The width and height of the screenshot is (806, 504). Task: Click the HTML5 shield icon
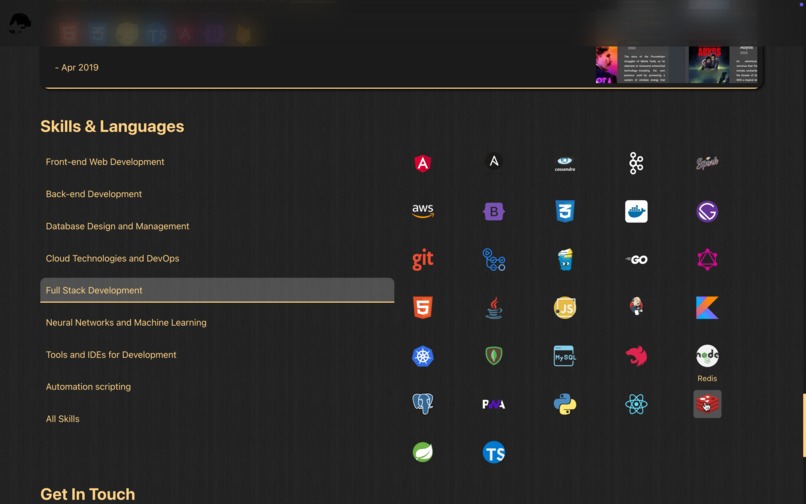point(423,308)
